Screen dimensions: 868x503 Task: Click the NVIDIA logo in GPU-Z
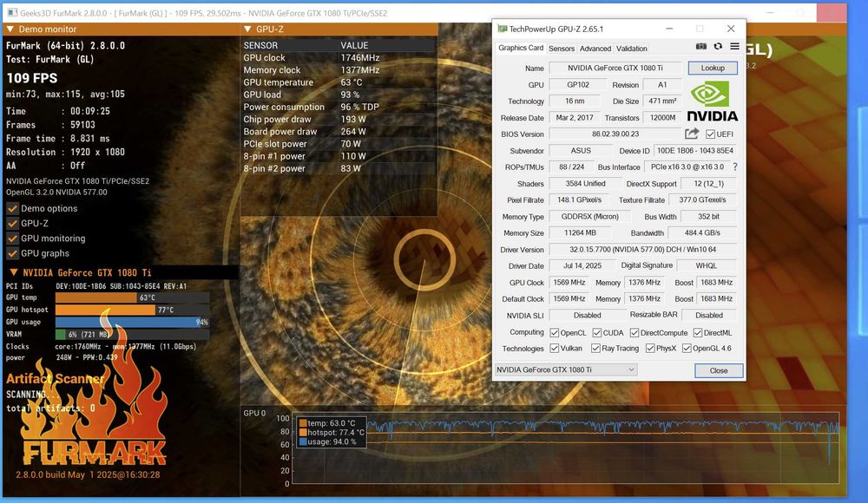(712, 101)
